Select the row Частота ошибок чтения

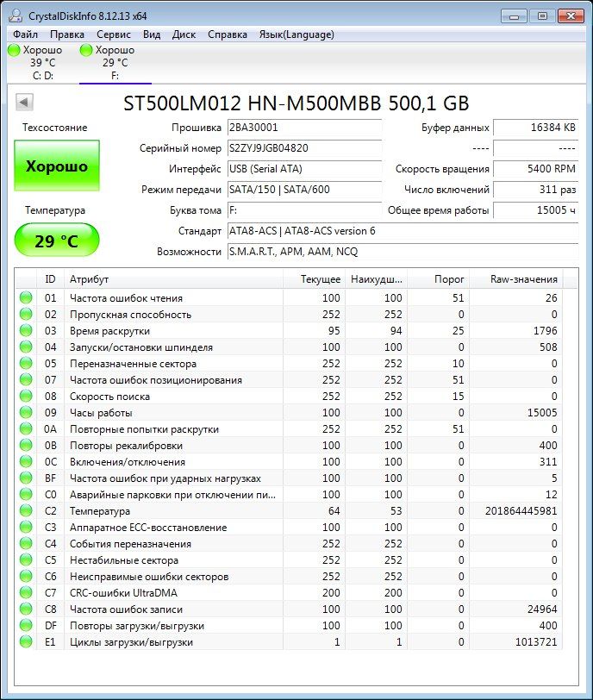click(289, 297)
